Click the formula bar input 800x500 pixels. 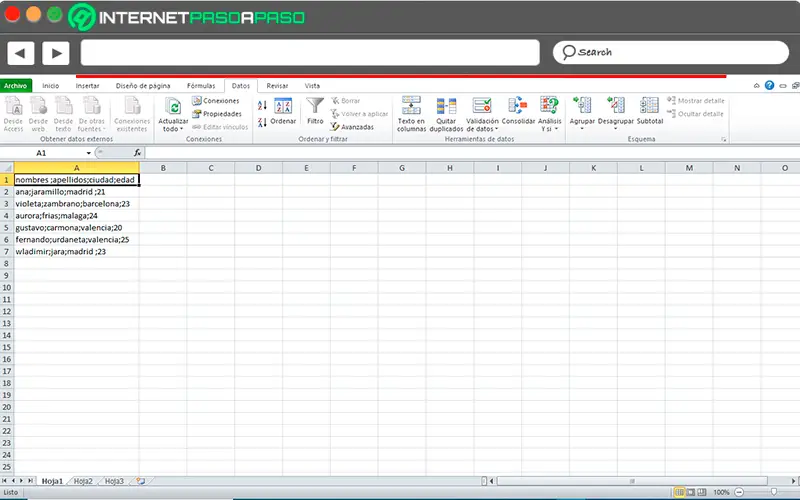472,153
